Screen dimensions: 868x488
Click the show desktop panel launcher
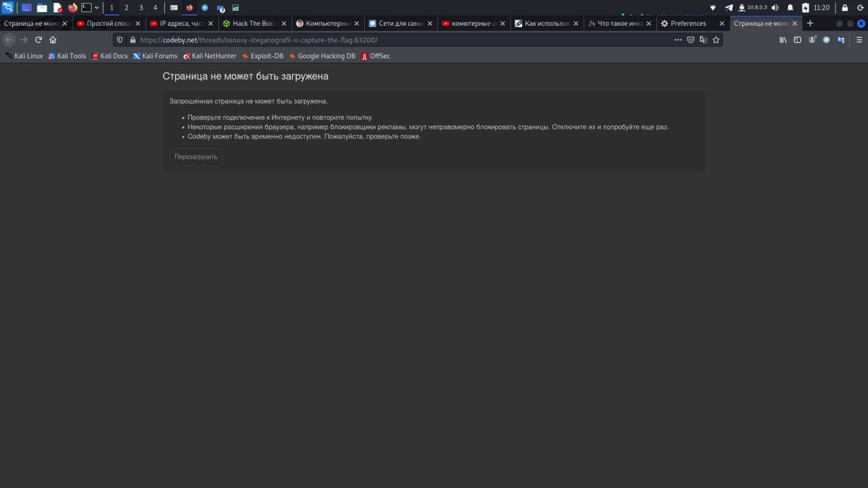(x=26, y=7)
